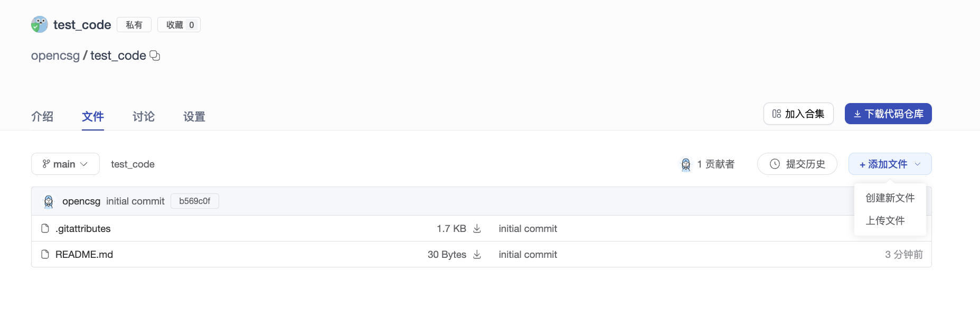
Task: Select 创建新文件 from the dropdown menu
Action: point(890,198)
